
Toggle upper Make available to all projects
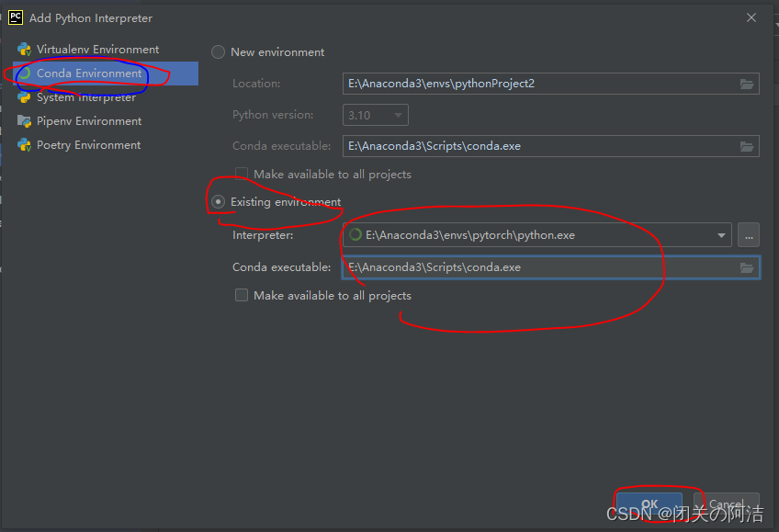click(x=242, y=174)
